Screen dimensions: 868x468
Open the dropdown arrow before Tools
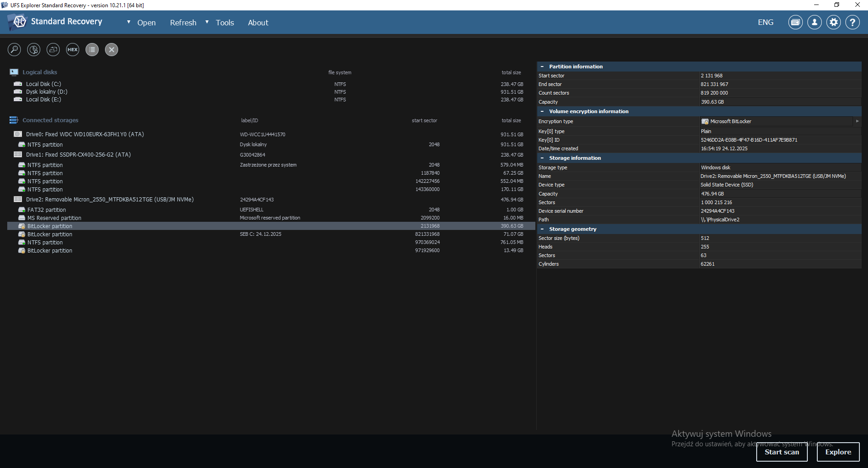pyautogui.click(x=207, y=22)
